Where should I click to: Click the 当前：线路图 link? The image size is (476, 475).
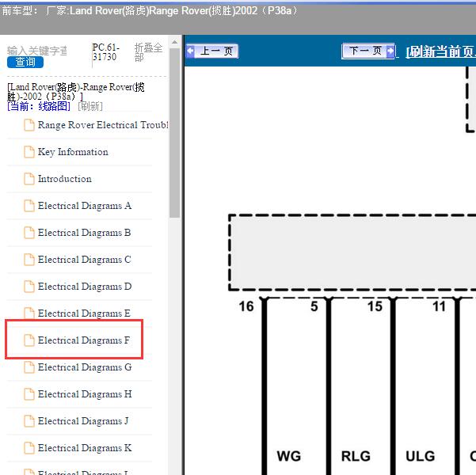[x=39, y=106]
